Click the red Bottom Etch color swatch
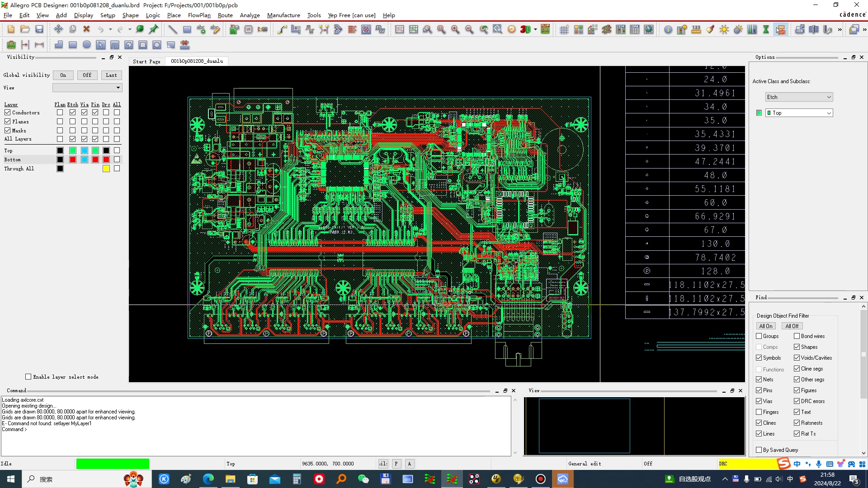The width and height of the screenshot is (868, 488). click(73, 160)
